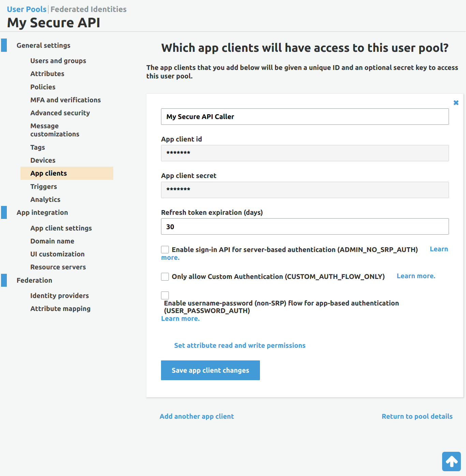Open the MFA and verifications page
Image resolution: width=466 pixels, height=476 pixels.
pos(65,100)
